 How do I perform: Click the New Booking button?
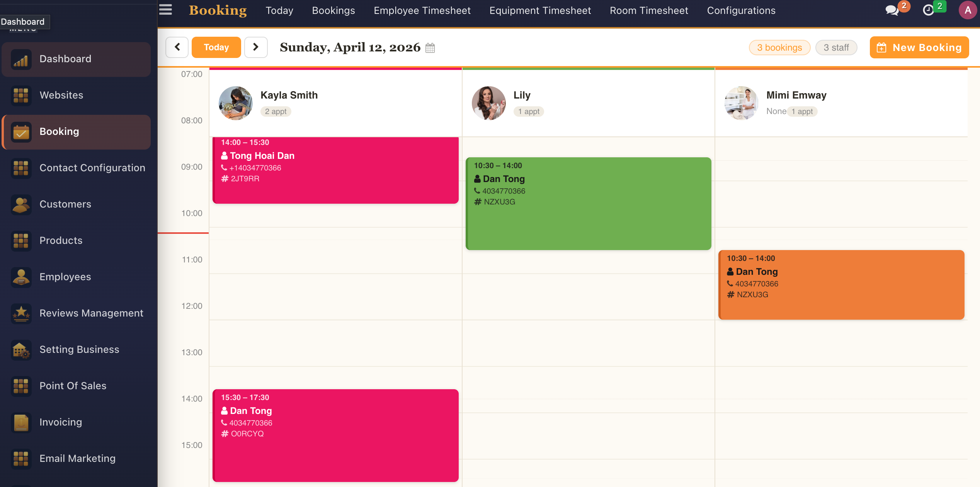[919, 47]
